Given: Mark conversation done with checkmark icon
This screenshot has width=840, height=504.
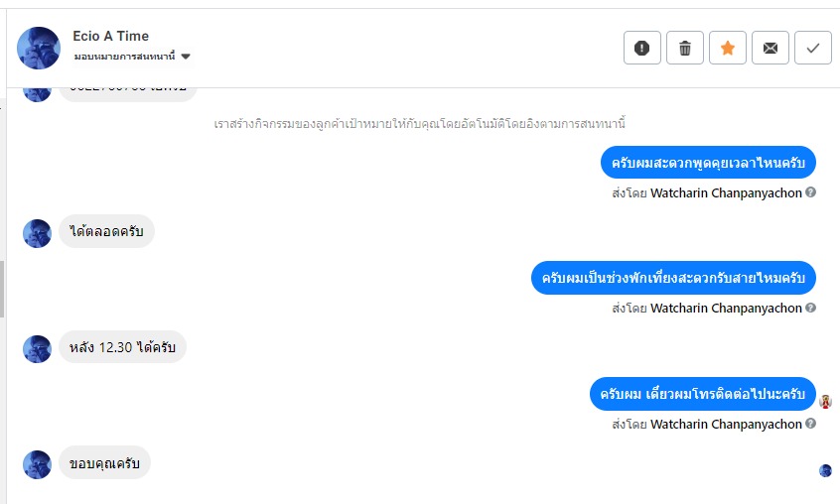Looking at the screenshot, I should pos(813,48).
